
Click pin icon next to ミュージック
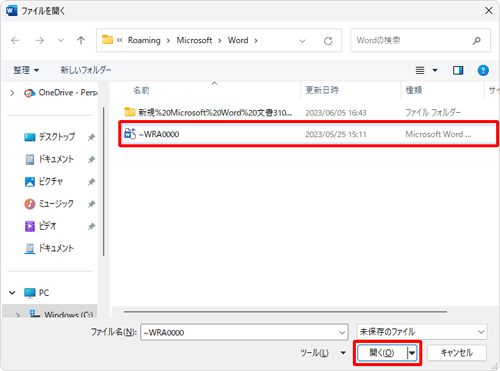(91, 204)
